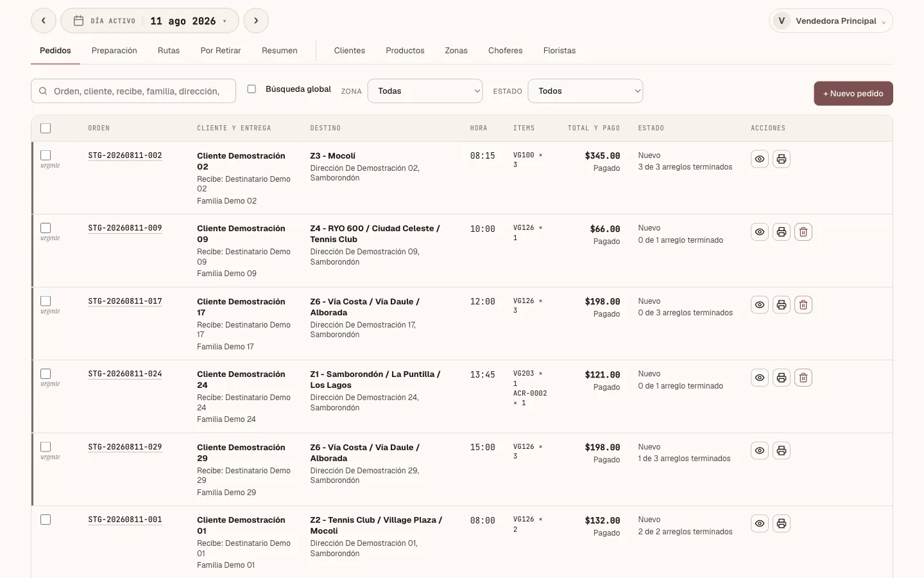Open order link STG-20260811-002
The height and width of the screenshot is (578, 924).
tap(125, 155)
